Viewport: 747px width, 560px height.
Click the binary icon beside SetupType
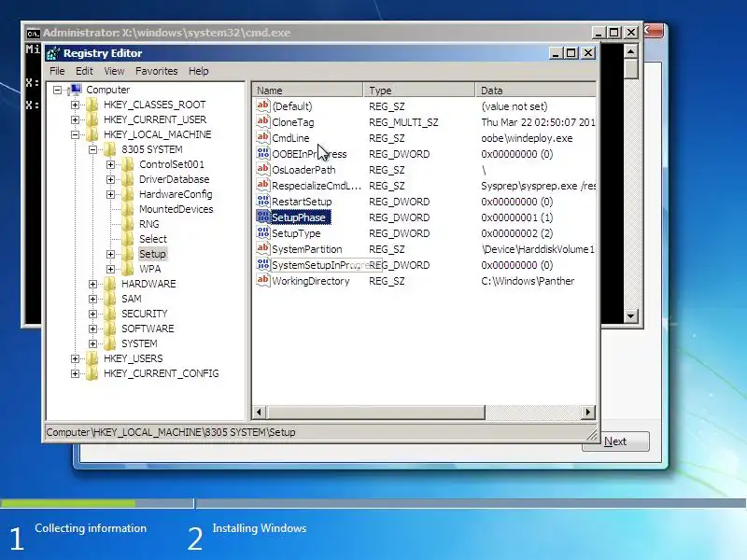tap(263, 232)
